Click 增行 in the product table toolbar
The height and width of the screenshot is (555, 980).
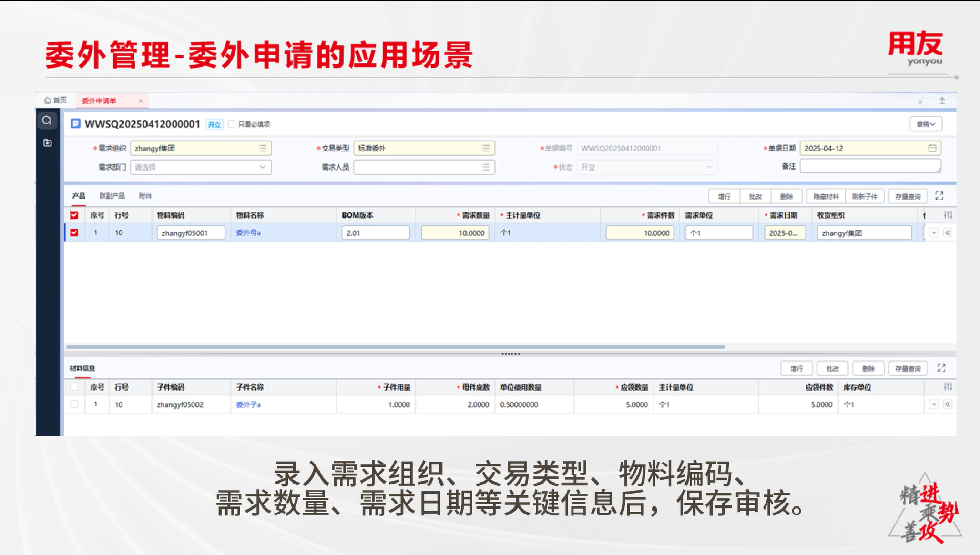click(x=724, y=197)
